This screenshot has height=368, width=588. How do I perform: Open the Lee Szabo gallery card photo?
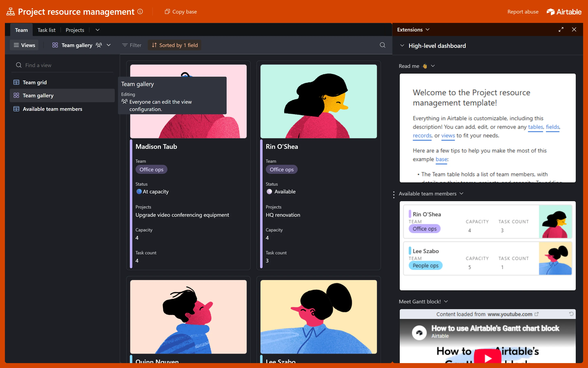coord(318,317)
